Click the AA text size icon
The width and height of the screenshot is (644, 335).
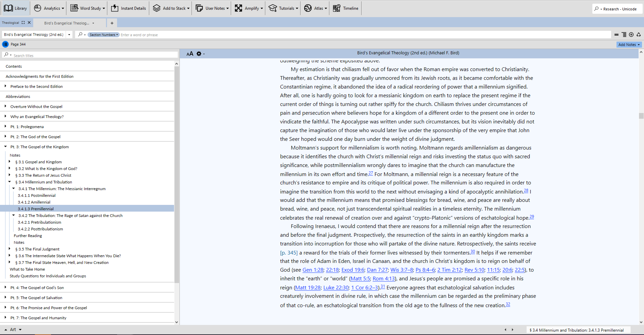coord(190,53)
